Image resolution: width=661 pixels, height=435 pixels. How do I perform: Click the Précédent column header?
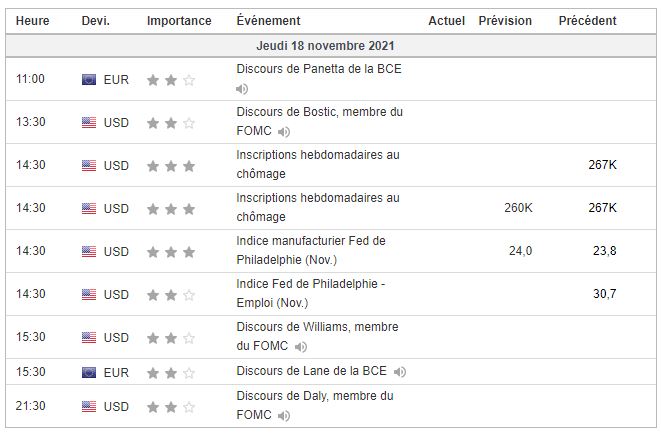click(588, 21)
